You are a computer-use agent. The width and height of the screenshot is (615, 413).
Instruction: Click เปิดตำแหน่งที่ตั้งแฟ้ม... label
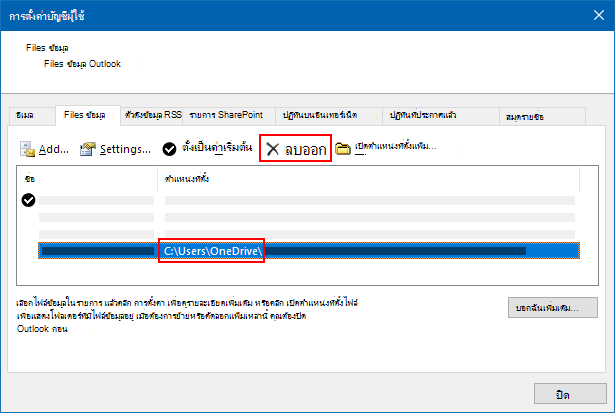395,146
